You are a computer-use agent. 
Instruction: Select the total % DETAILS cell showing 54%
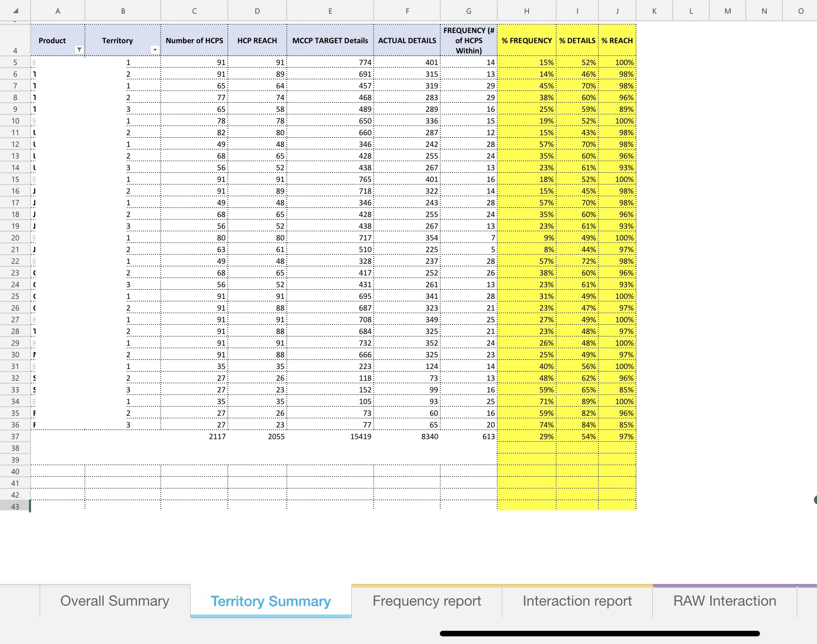578,437
